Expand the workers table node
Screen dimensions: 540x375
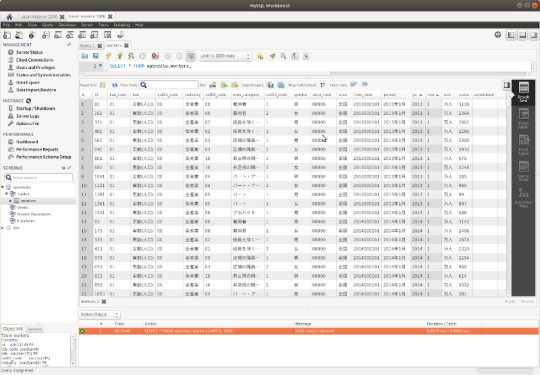coord(10,200)
